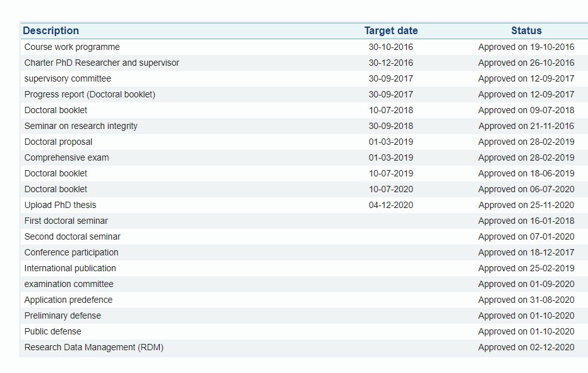Screen dimensions: 588x373
Task: Click the Description column header
Action: point(51,31)
